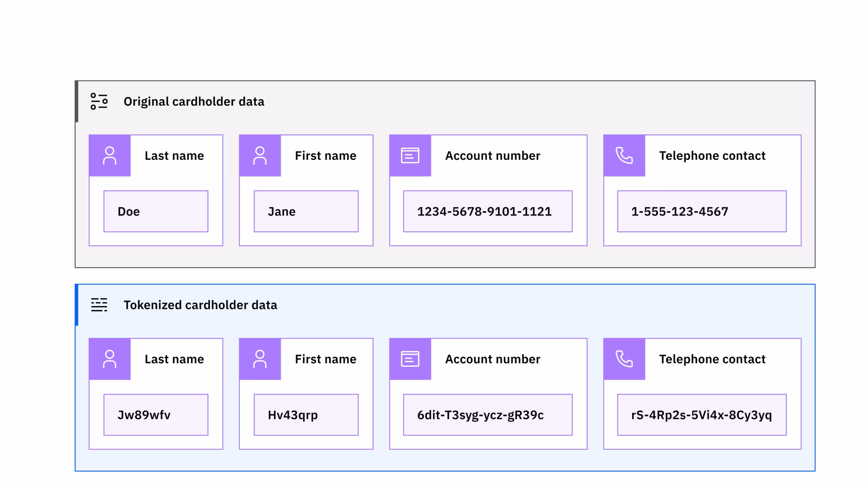
Task: Click the 1234-5678-9101-1121 account number field
Action: click(488, 211)
